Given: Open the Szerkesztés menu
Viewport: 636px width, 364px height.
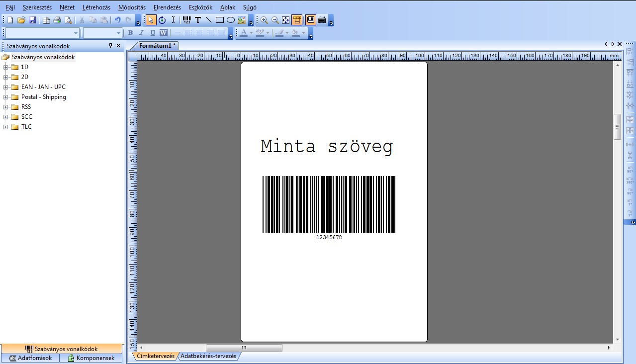Looking at the screenshot, I should click(x=37, y=7).
